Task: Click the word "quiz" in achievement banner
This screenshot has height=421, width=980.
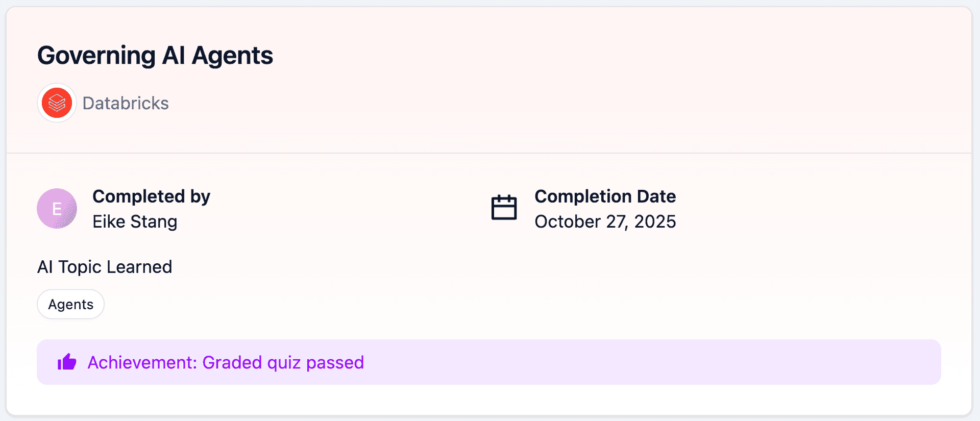Action: coord(284,362)
